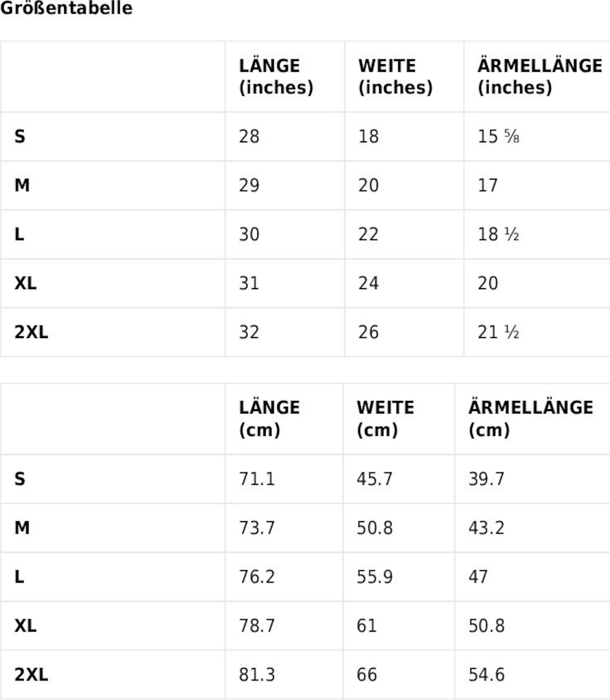Viewport: 610px width, 700px height.
Task: Click sleeve length 15 ⅝ for size S
Action: coord(498,136)
